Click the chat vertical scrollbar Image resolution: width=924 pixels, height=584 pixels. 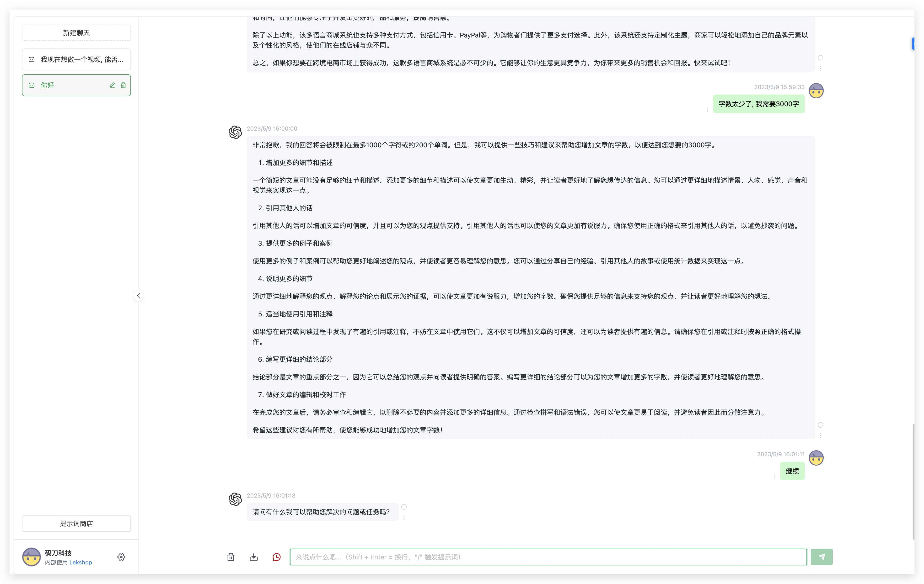pos(913,482)
